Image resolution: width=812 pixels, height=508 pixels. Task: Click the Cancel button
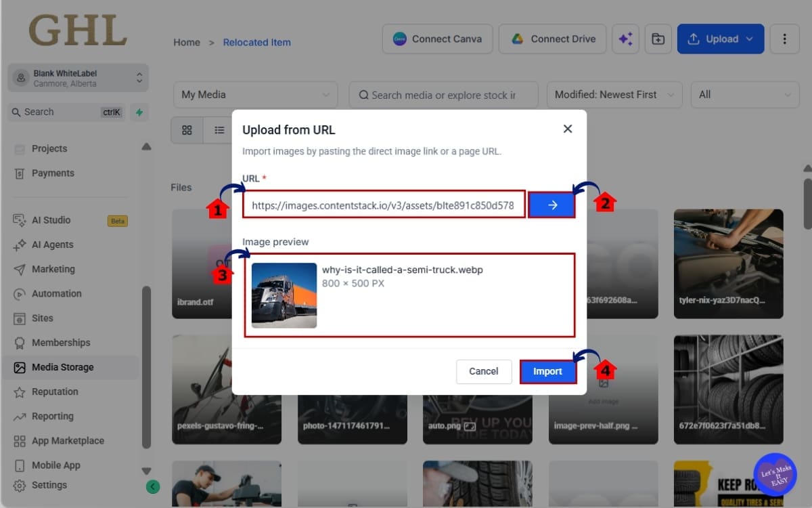click(483, 371)
